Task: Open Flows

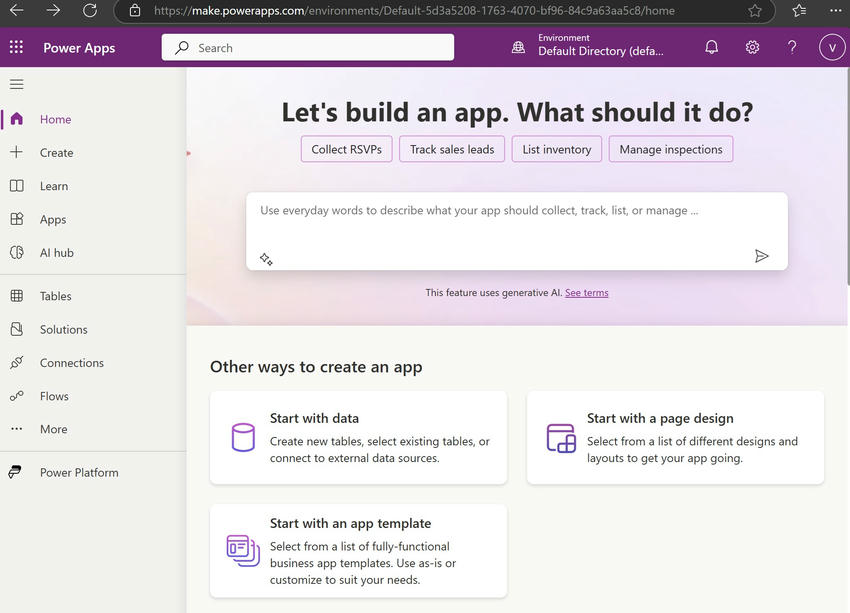Action: tap(54, 396)
